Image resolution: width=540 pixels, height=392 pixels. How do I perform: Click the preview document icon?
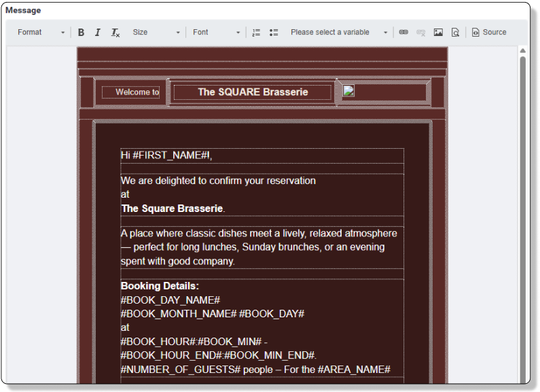455,33
